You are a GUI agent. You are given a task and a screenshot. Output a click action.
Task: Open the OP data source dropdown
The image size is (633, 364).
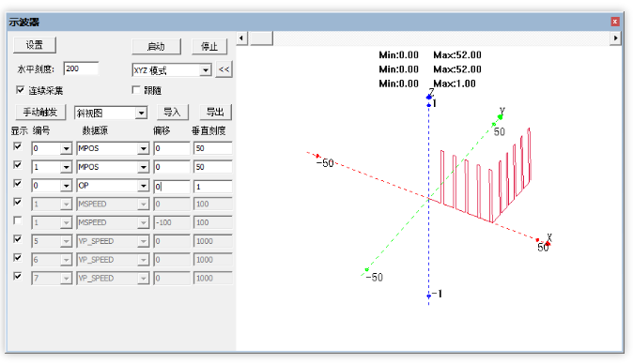[x=144, y=186]
